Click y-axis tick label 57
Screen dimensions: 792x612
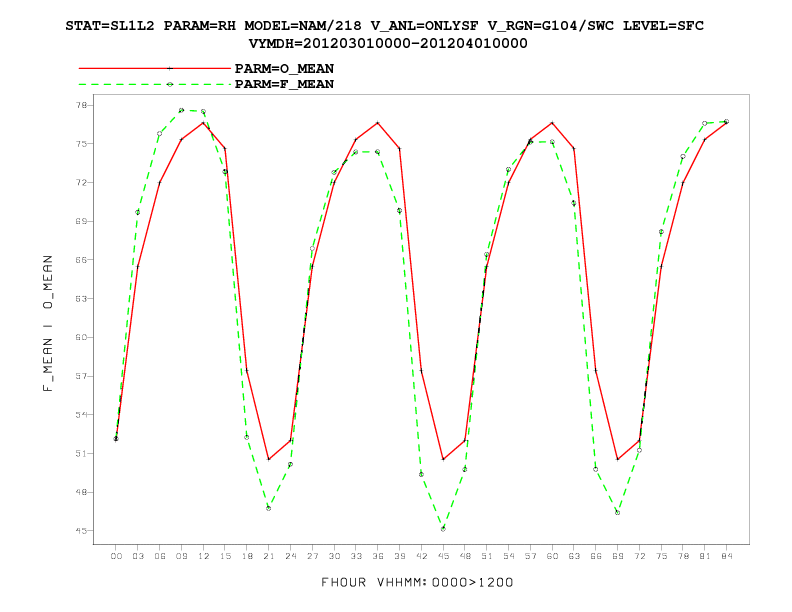click(x=81, y=376)
